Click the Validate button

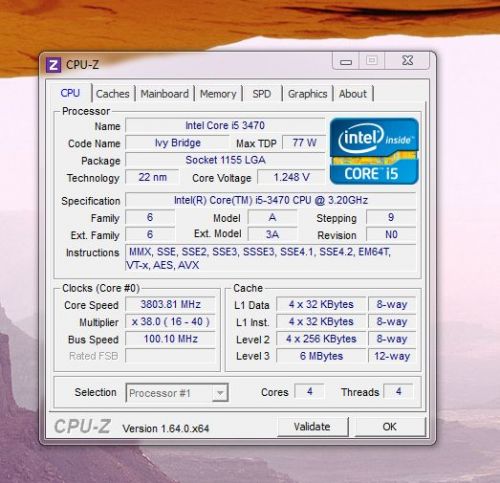tap(312, 426)
